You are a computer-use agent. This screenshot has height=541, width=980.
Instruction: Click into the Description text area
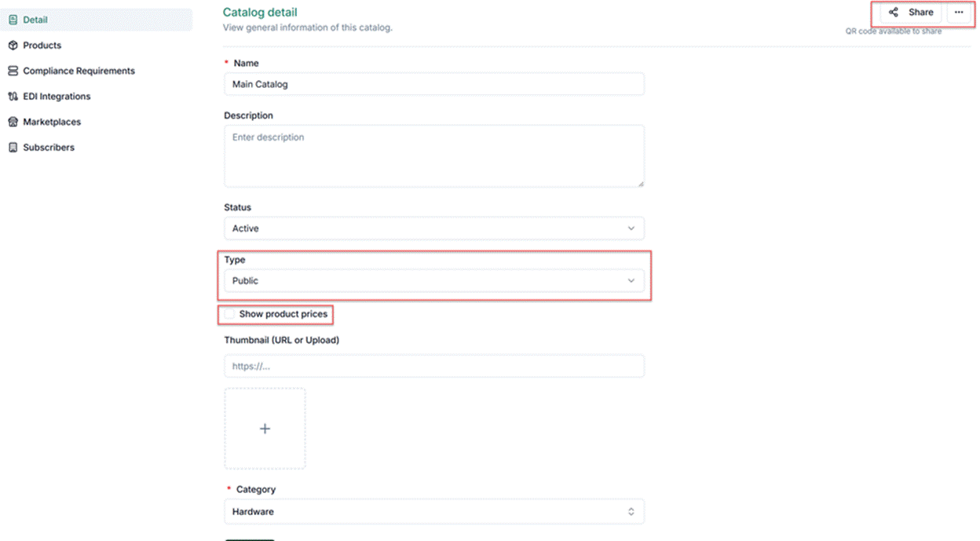click(x=433, y=155)
